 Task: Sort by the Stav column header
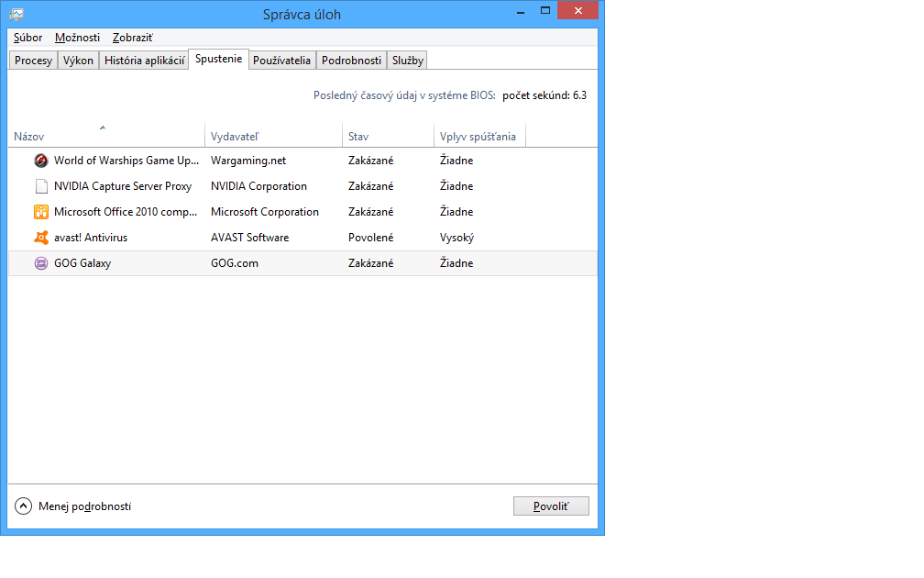click(388, 136)
